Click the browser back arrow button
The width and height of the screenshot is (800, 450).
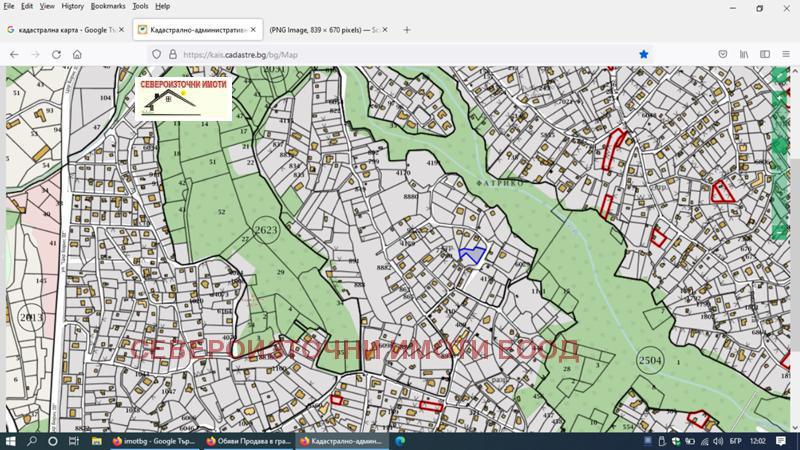click(x=14, y=54)
